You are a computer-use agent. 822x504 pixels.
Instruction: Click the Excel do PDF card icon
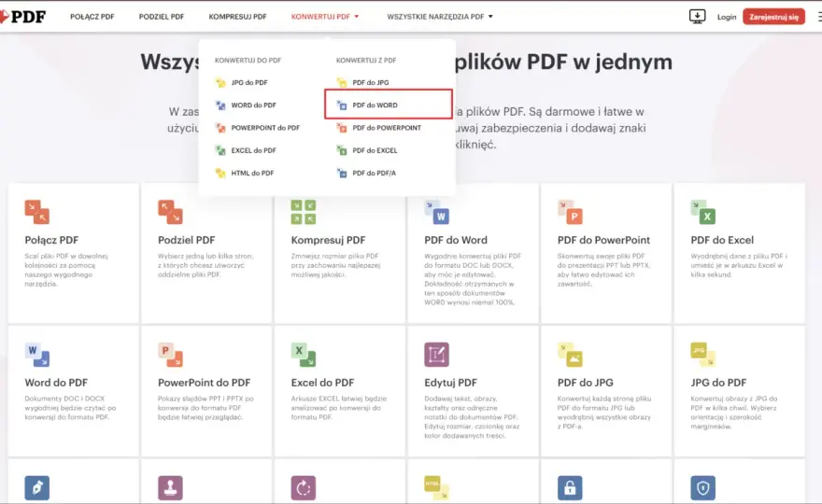click(x=304, y=355)
